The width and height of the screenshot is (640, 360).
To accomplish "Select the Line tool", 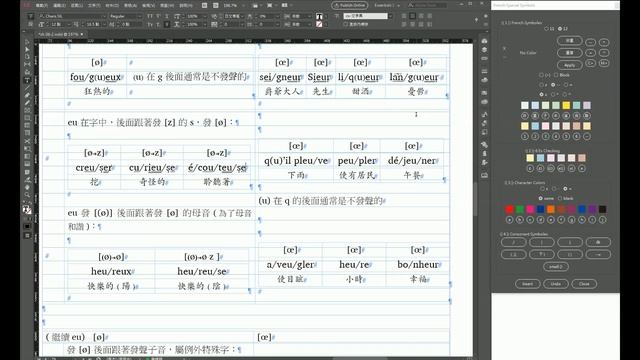I will [x=27, y=88].
